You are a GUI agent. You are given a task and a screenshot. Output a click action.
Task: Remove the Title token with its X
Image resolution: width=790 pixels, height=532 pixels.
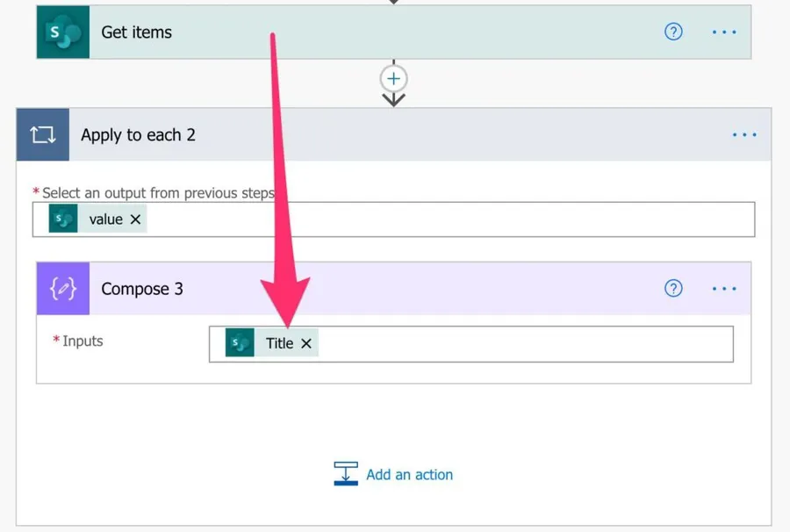[x=306, y=343]
